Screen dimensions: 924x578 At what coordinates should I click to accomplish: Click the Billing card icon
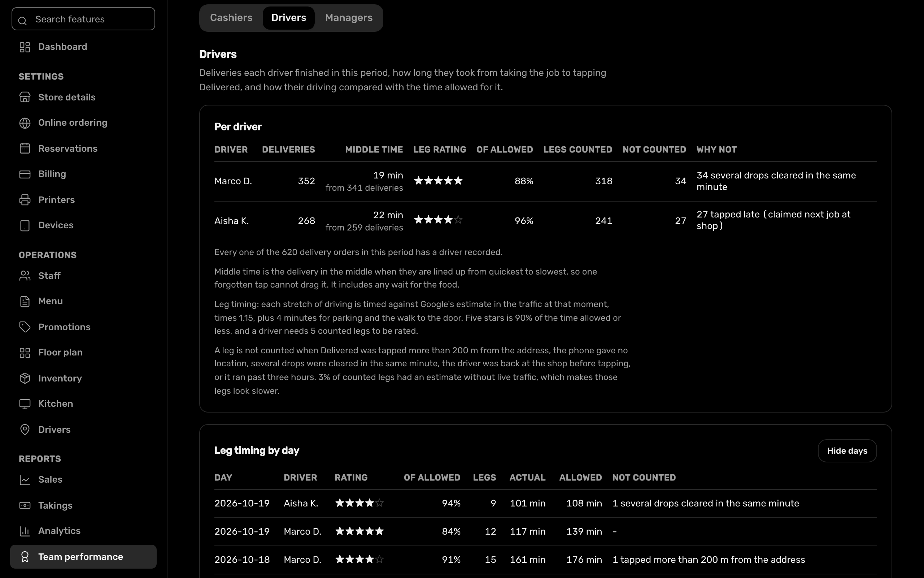[25, 174]
